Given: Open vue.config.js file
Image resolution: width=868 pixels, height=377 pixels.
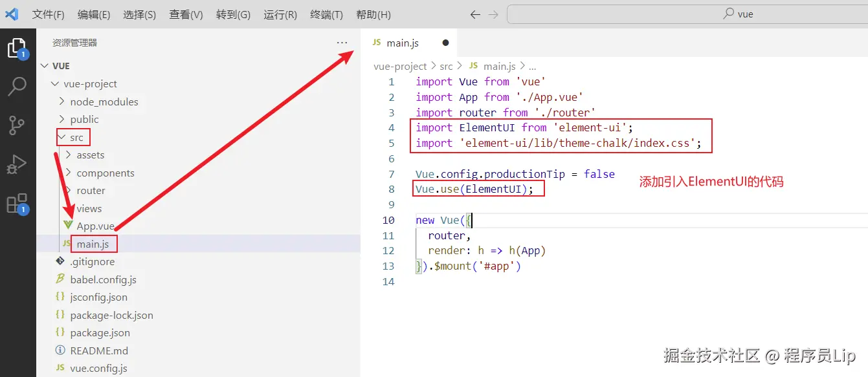Looking at the screenshot, I should 98,369.
